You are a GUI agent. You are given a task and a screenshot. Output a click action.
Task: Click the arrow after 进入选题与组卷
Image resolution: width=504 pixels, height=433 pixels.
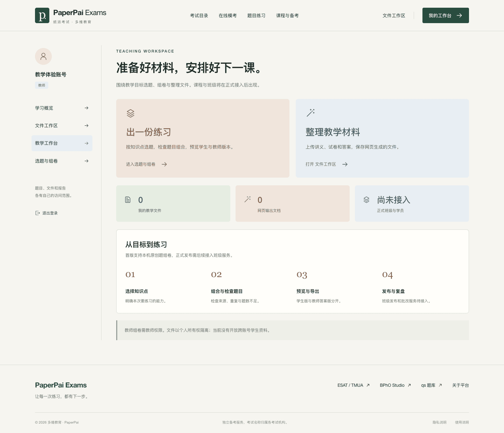(164, 164)
